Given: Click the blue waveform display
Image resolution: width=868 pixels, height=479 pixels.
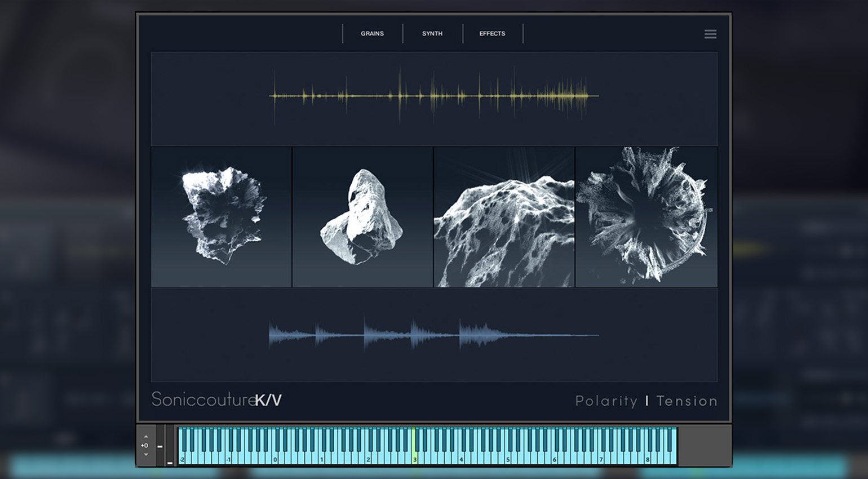Looking at the screenshot, I should point(434,335).
